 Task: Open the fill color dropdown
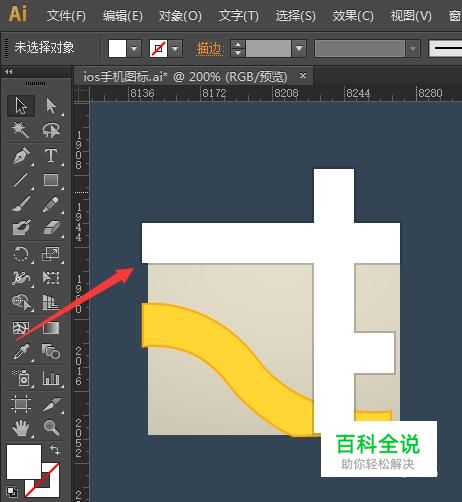tap(134, 49)
